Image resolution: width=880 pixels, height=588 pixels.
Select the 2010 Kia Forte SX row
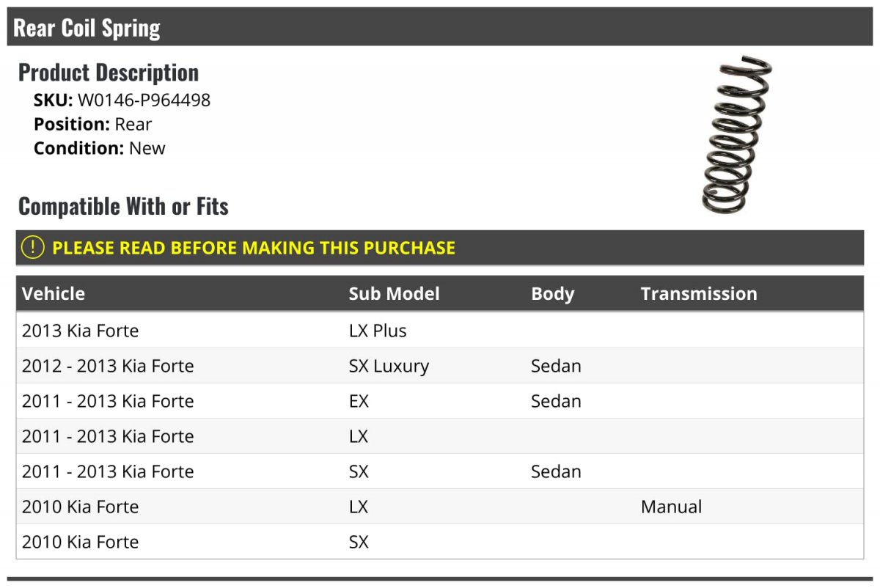click(440, 542)
